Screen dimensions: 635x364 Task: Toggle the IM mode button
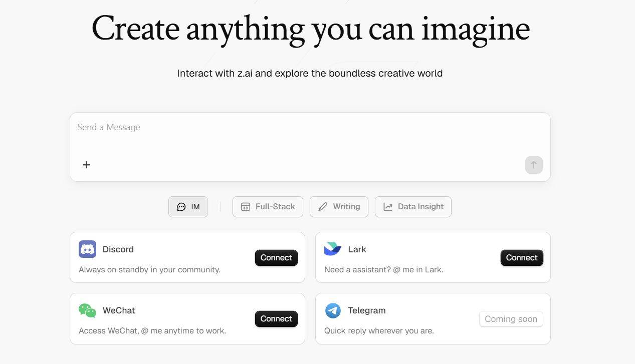(188, 207)
